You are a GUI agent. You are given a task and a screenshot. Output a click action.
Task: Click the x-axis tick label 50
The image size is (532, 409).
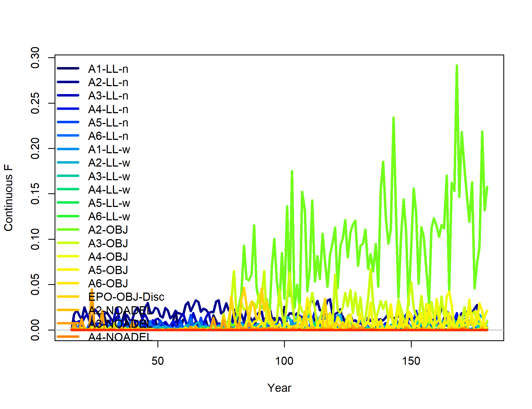pos(158,361)
